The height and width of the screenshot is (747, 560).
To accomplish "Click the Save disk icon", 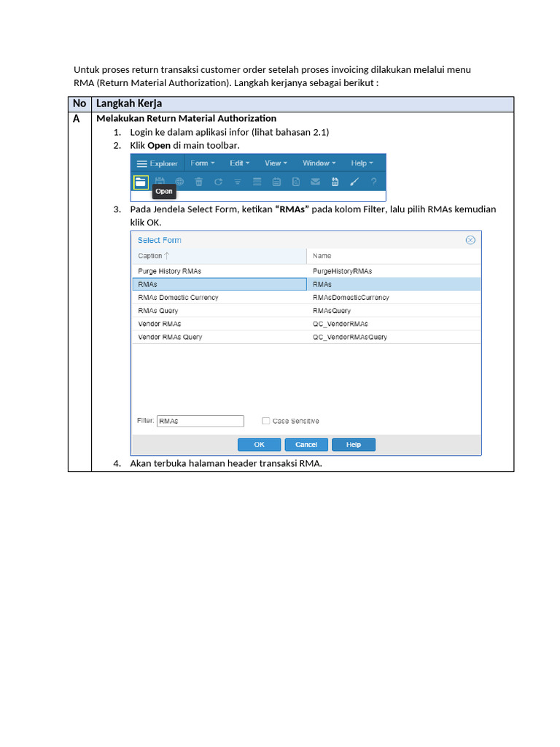I will pyautogui.click(x=160, y=182).
